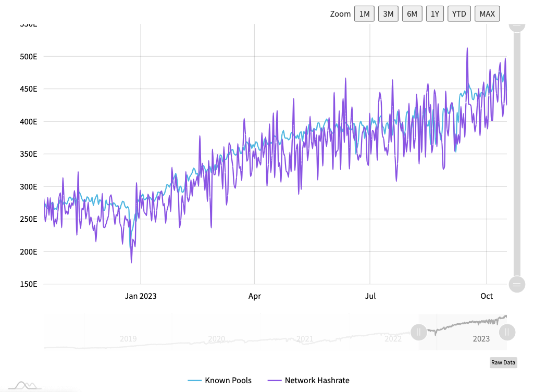Click the 2021 region in the navigator timeline
Image resolution: width=534 pixels, height=392 pixels.
(x=305, y=338)
